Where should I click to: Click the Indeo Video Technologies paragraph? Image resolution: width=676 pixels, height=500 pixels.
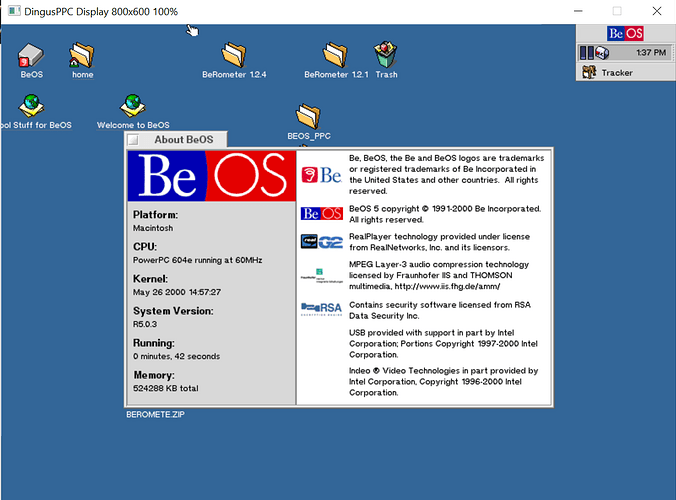pyautogui.click(x=444, y=381)
